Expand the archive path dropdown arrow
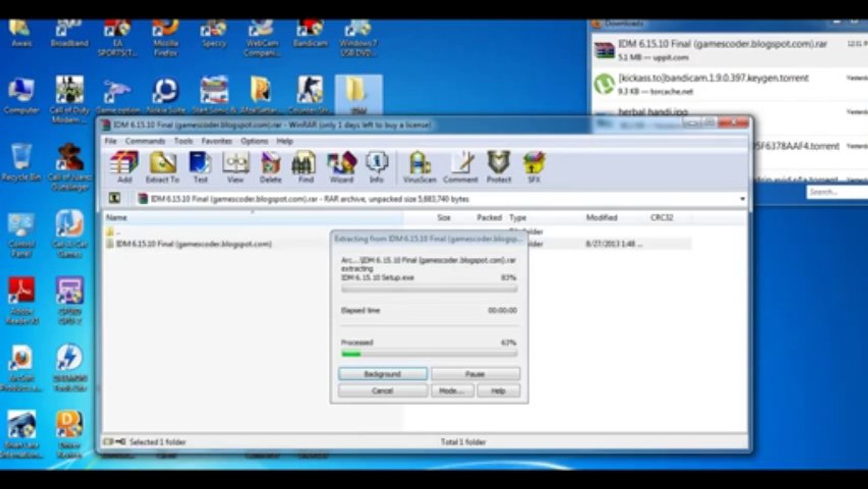The image size is (868, 489). (x=742, y=198)
